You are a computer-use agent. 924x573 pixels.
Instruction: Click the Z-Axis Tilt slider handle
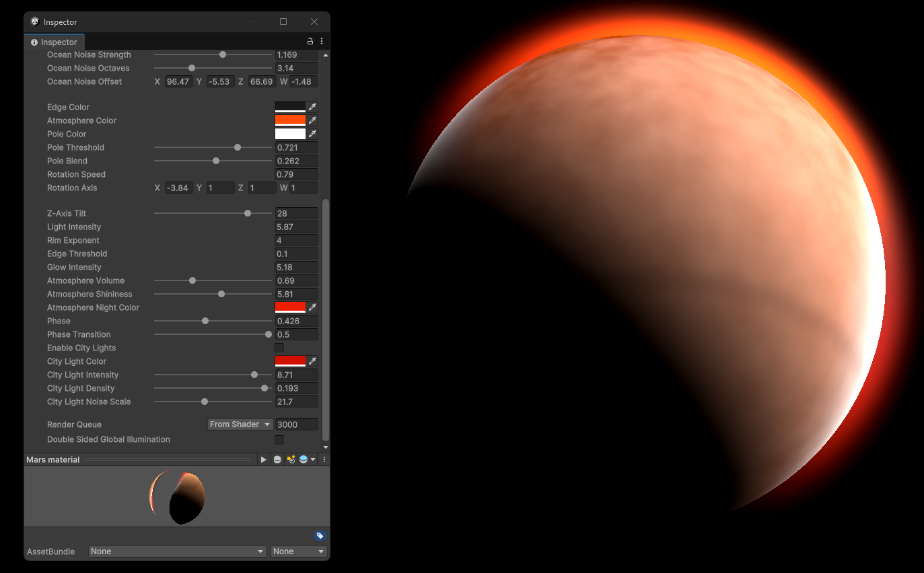click(x=248, y=213)
